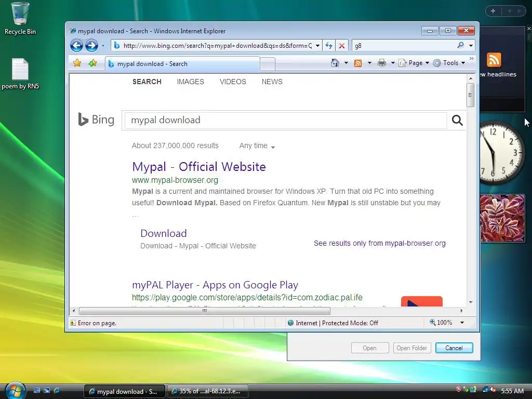The width and height of the screenshot is (532, 399).
Task: Select mypal download - Search browser tab
Action: (x=182, y=64)
